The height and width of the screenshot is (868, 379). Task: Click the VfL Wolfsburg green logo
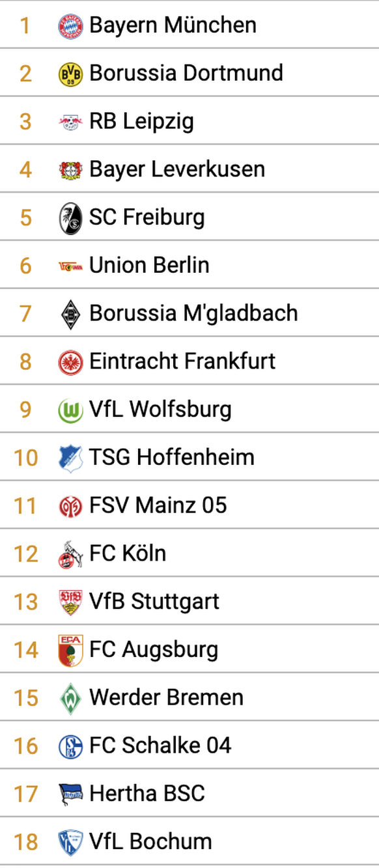[70, 410]
